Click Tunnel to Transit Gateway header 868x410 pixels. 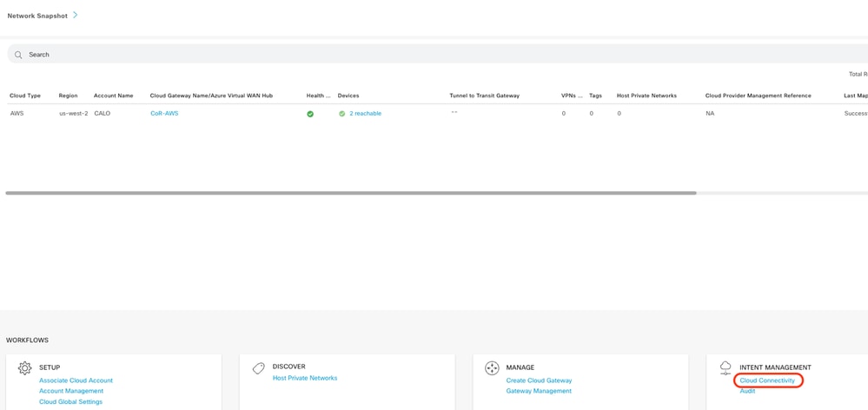[x=484, y=96]
